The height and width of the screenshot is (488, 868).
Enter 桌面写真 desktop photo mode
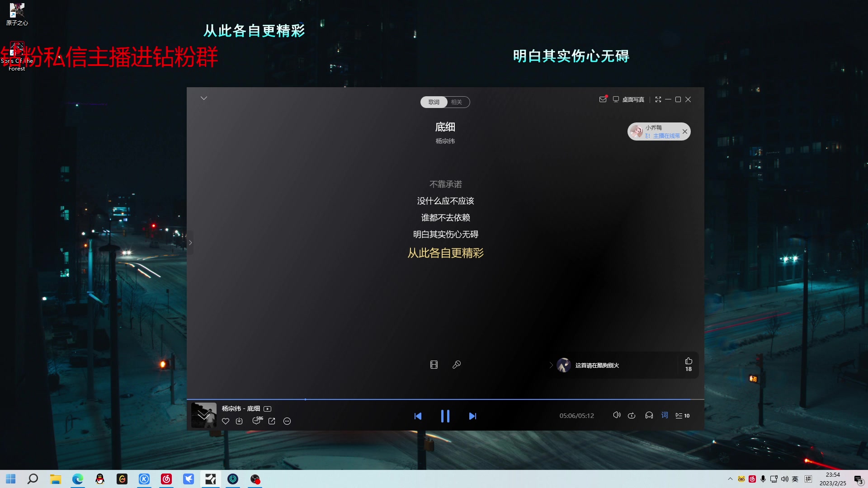[x=632, y=99]
